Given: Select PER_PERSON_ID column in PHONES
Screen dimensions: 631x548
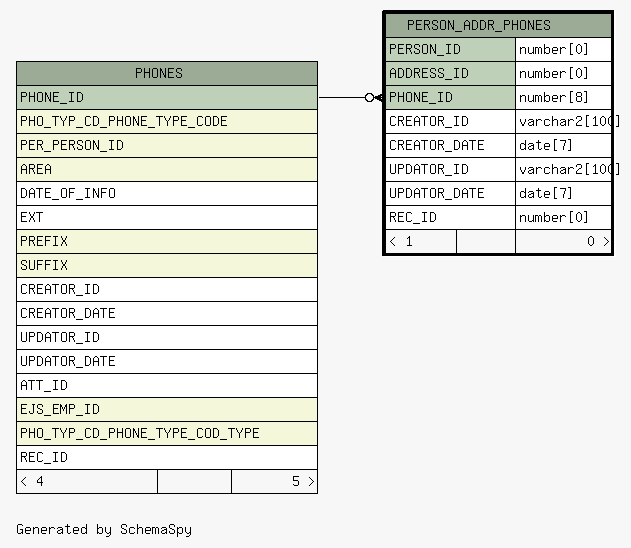Looking at the screenshot, I should [x=167, y=145].
